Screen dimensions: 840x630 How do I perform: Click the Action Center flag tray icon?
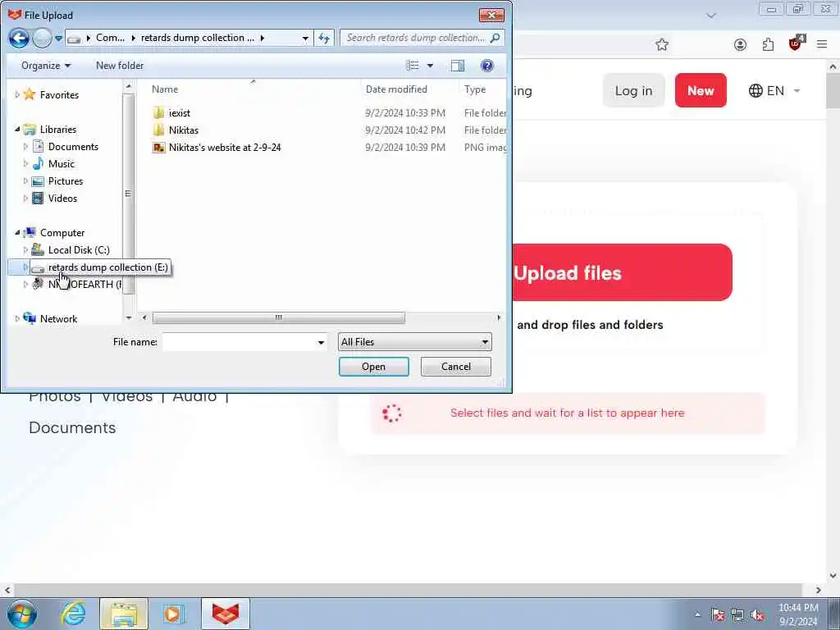(718, 614)
